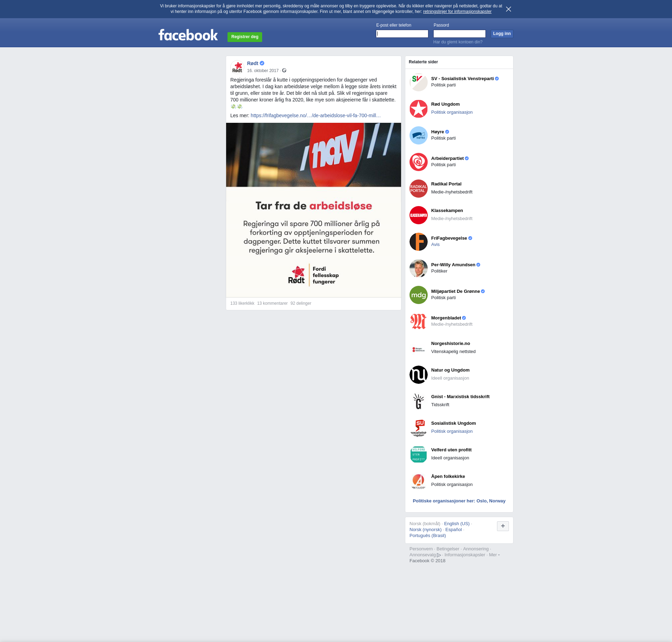Click the public globe icon beside post date
The image size is (672, 642).
pos(284,71)
